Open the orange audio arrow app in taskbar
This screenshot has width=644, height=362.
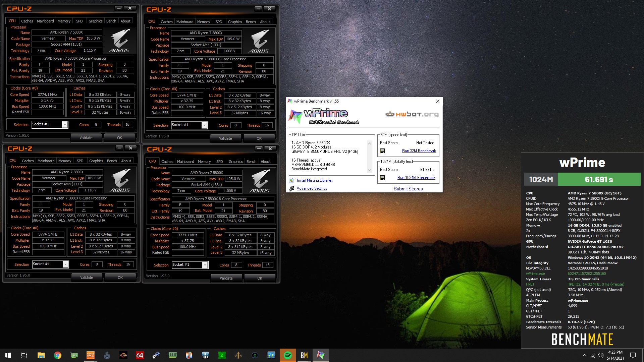238,355
